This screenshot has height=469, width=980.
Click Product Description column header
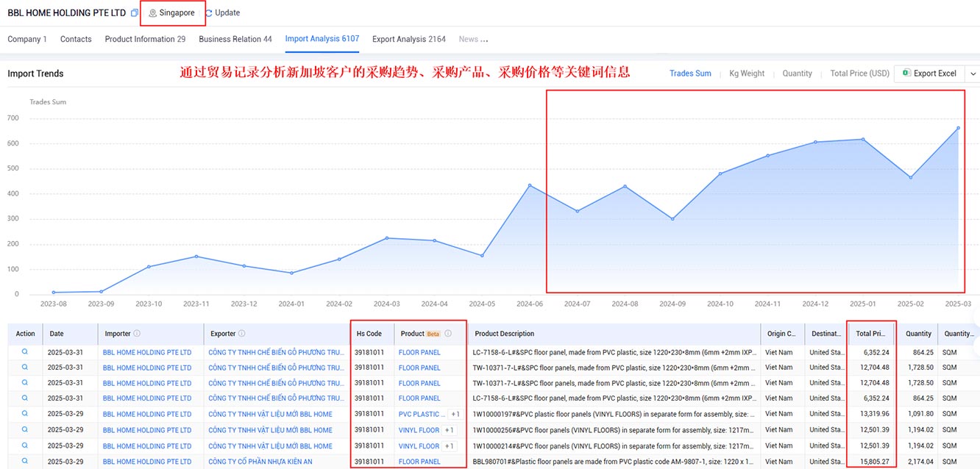pyautogui.click(x=504, y=334)
